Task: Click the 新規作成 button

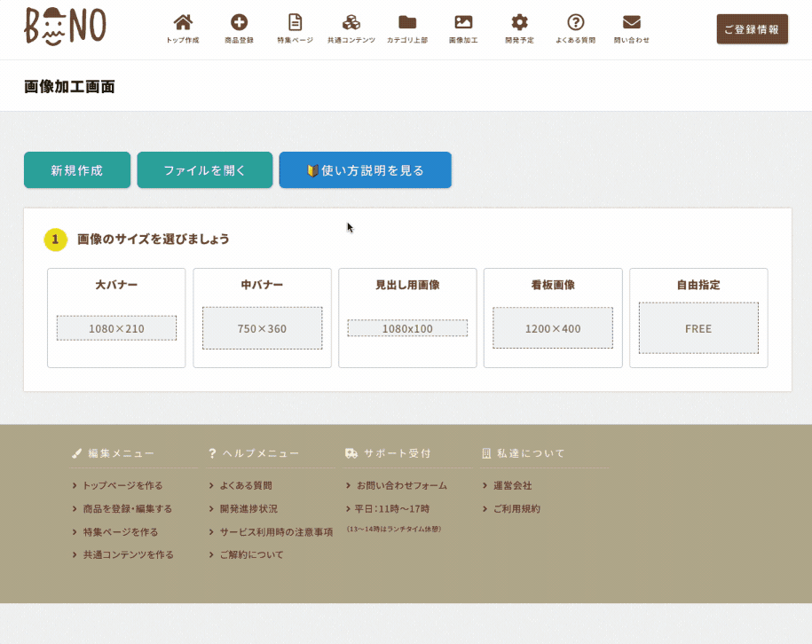Action: click(x=77, y=170)
